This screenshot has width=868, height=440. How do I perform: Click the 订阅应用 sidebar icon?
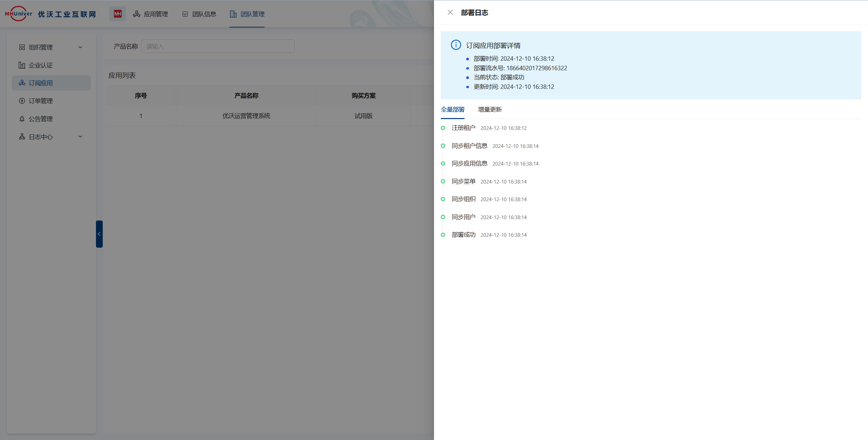(22, 83)
